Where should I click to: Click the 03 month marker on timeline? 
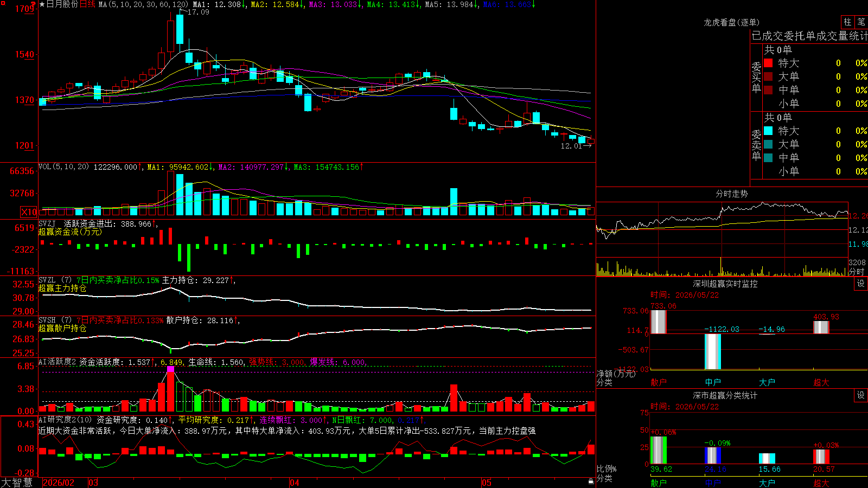(x=93, y=483)
